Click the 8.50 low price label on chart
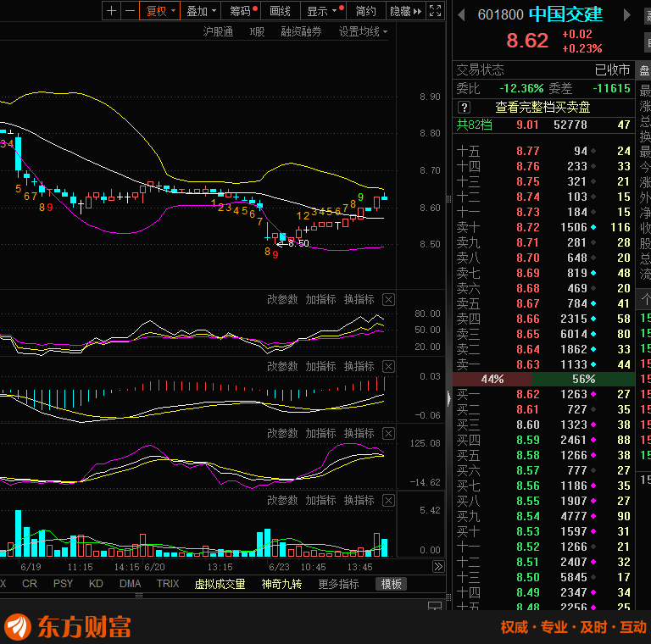 click(298, 243)
